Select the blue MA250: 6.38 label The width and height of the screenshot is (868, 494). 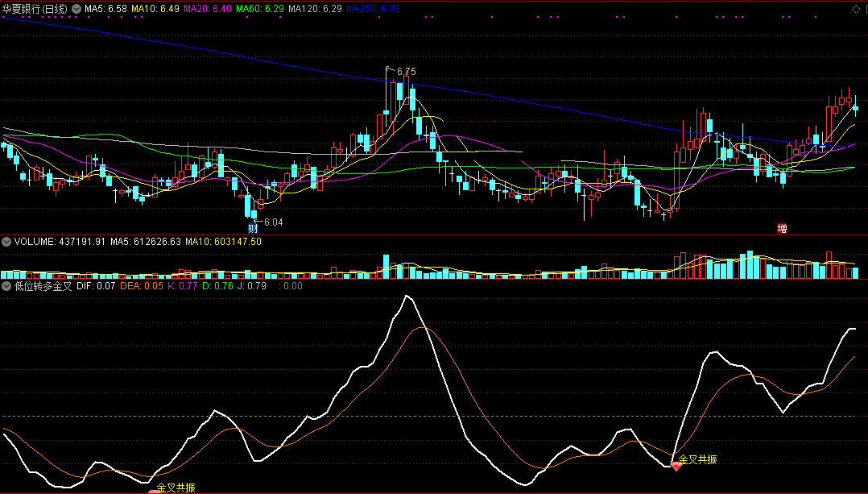click(373, 9)
